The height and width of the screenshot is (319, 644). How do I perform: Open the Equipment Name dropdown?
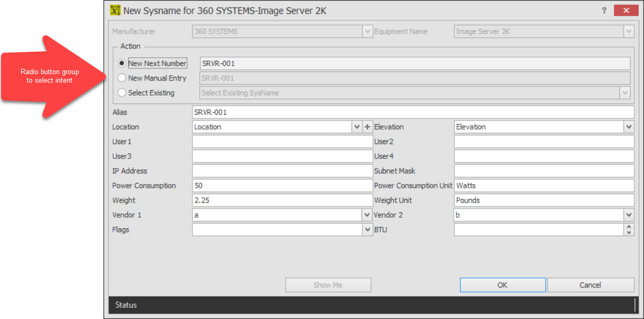[629, 31]
